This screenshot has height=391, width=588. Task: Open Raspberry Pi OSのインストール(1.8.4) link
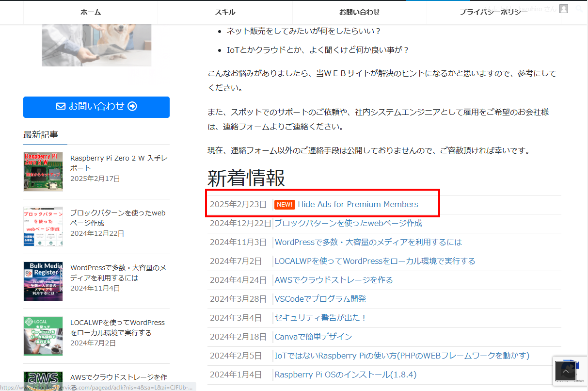coord(345,375)
